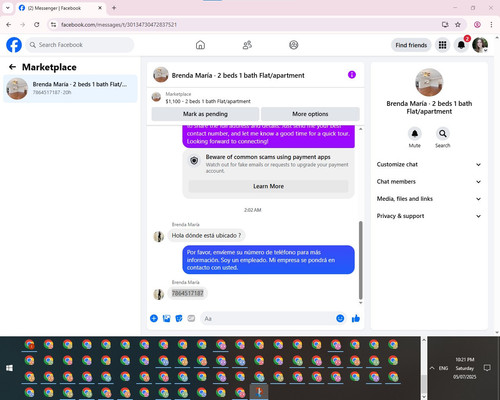Choose a sticker

pyautogui.click(x=179, y=318)
